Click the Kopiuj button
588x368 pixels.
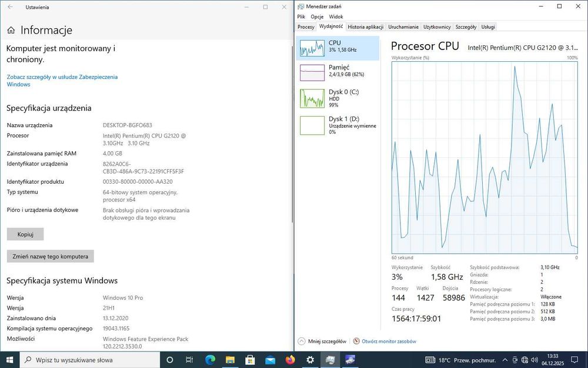point(25,234)
